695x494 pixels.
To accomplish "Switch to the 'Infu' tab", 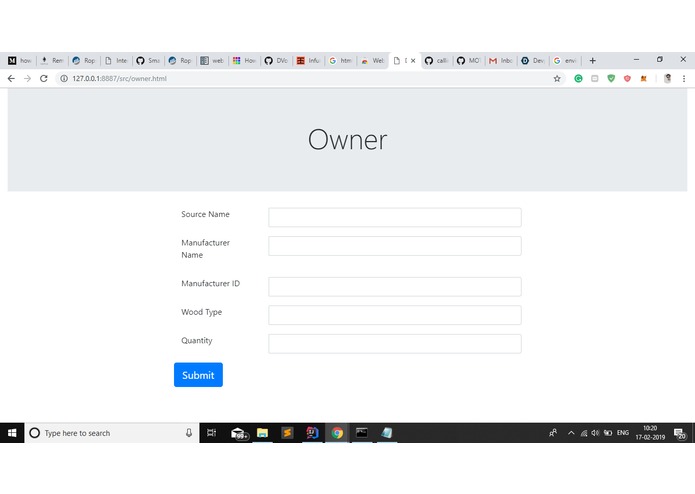I will tap(309, 61).
